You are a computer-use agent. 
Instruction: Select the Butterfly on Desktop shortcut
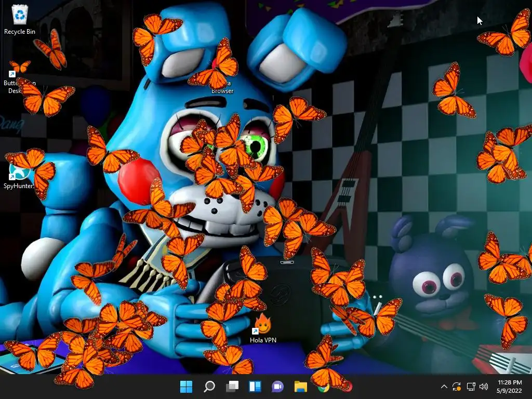(x=19, y=77)
